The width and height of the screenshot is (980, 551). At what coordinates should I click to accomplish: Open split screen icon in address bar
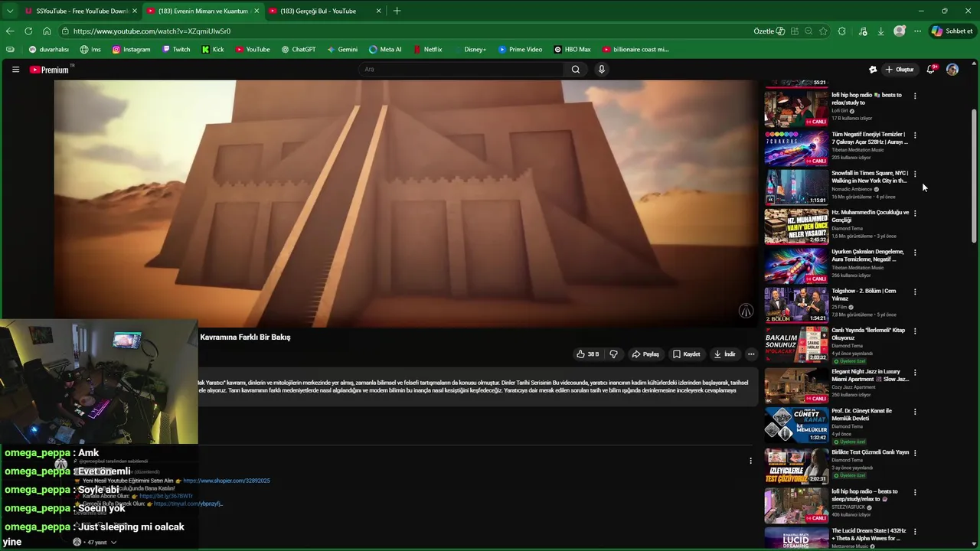[795, 31]
